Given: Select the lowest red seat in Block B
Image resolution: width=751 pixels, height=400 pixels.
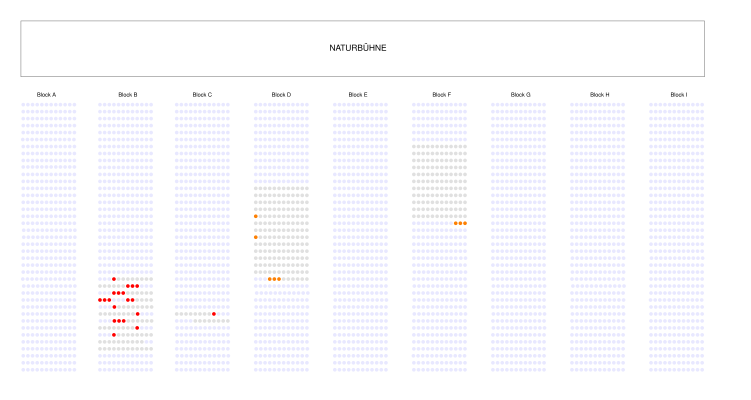Looking at the screenshot, I should tap(114, 335).
